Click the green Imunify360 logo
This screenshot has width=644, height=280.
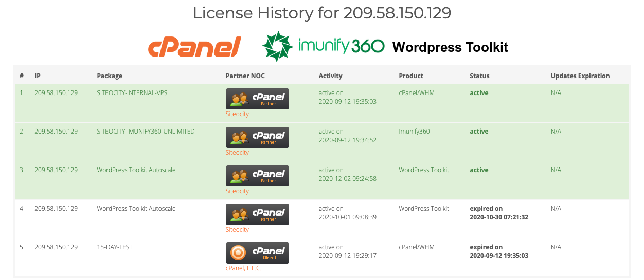(x=323, y=47)
